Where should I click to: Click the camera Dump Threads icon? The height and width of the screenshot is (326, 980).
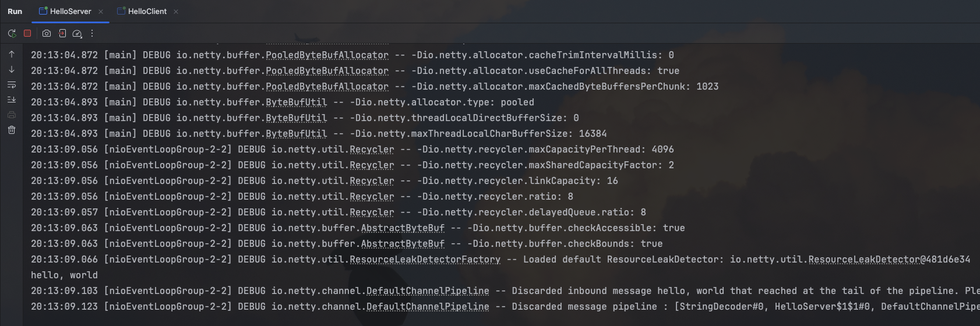point(47,34)
